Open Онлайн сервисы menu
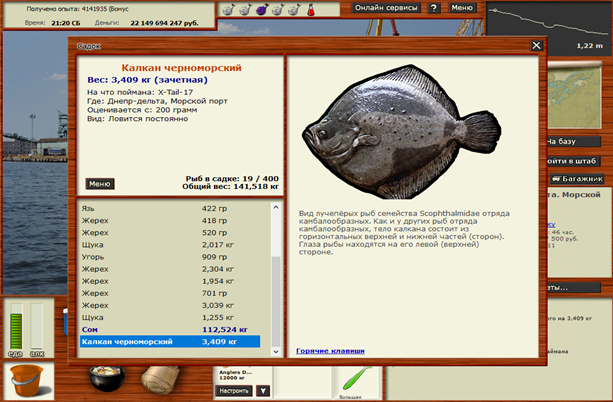The height and width of the screenshot is (402, 613). click(x=386, y=8)
